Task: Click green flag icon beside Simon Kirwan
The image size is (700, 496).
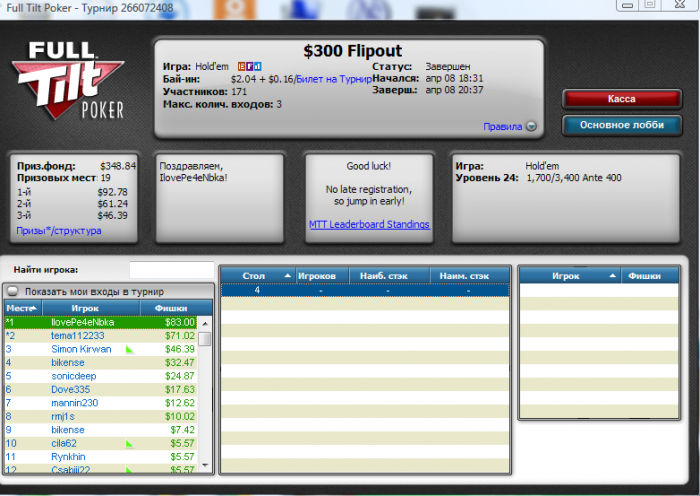Action: (x=130, y=350)
